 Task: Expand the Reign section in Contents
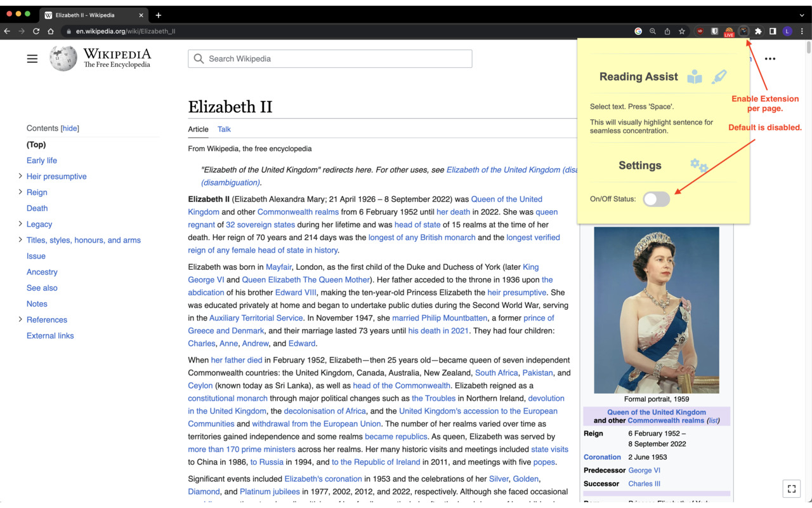click(20, 192)
